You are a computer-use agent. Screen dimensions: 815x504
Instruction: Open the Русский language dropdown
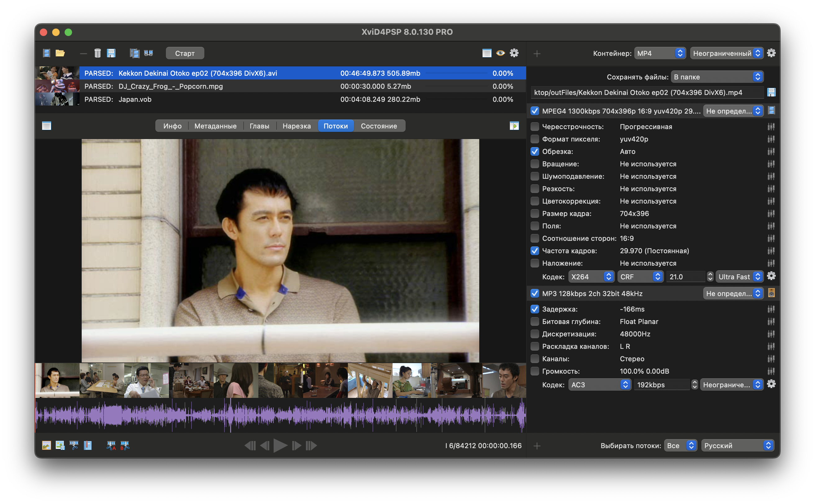tap(738, 446)
